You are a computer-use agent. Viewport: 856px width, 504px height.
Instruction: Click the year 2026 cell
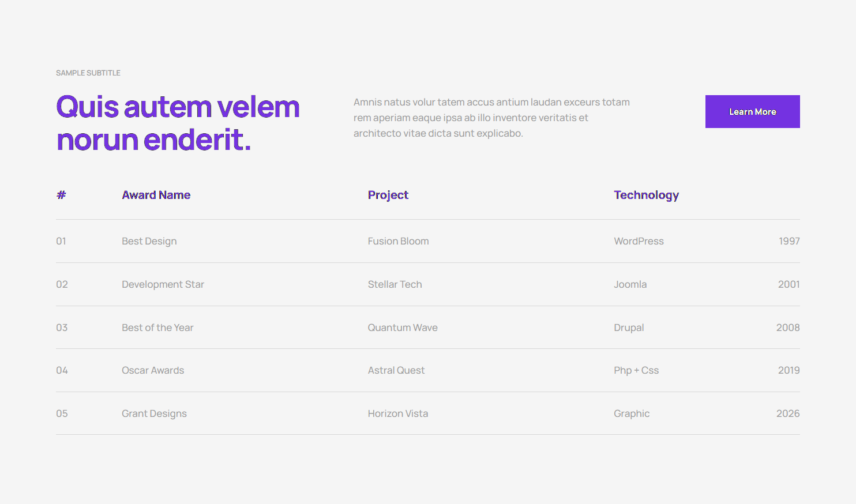click(x=787, y=413)
